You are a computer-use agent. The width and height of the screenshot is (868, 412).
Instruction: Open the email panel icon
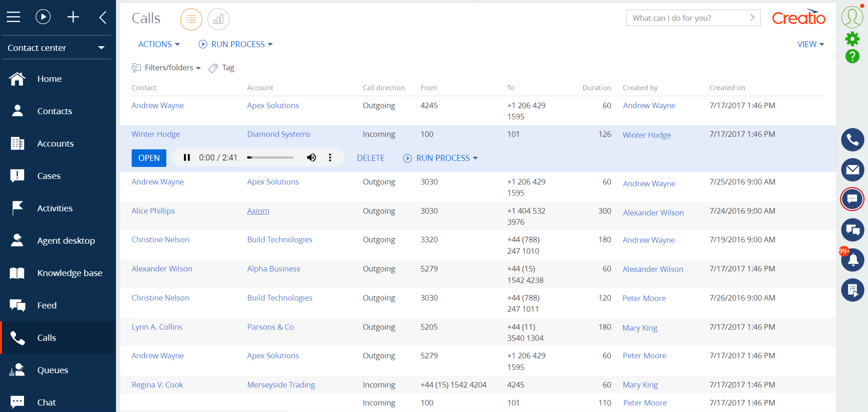[x=852, y=170]
